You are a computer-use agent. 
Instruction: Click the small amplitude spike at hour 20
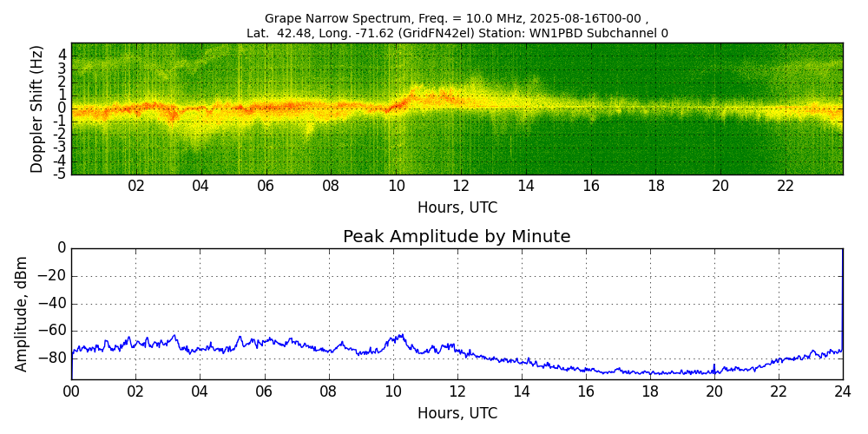[714, 366]
